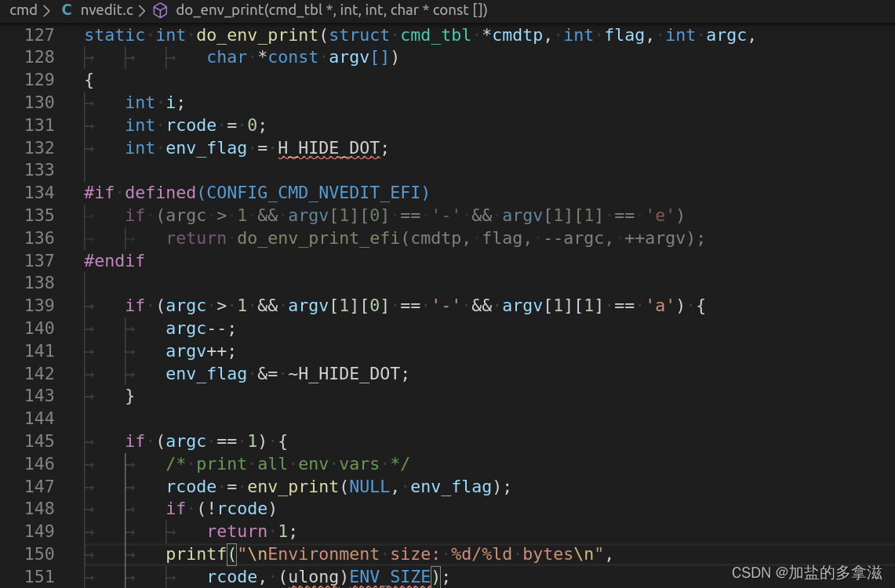Click 'if (argc == 1)' on line 145
The image size is (895, 588).
(x=196, y=441)
